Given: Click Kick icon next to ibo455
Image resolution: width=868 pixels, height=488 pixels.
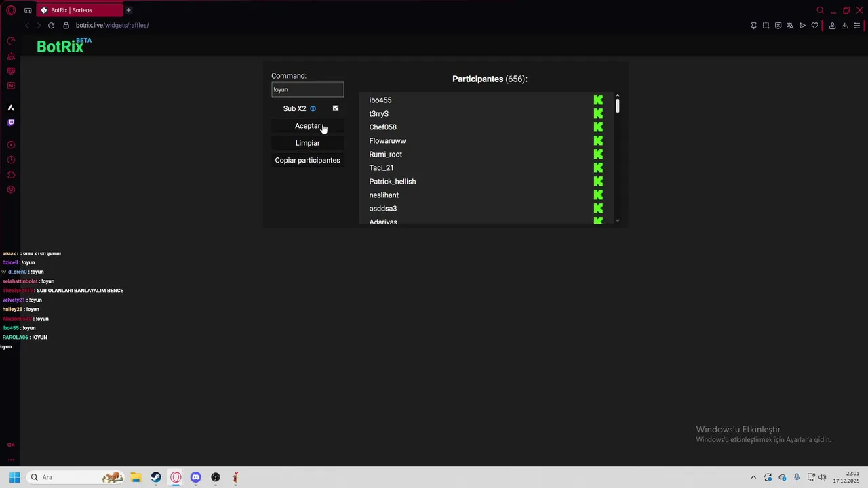Looking at the screenshot, I should [598, 100].
